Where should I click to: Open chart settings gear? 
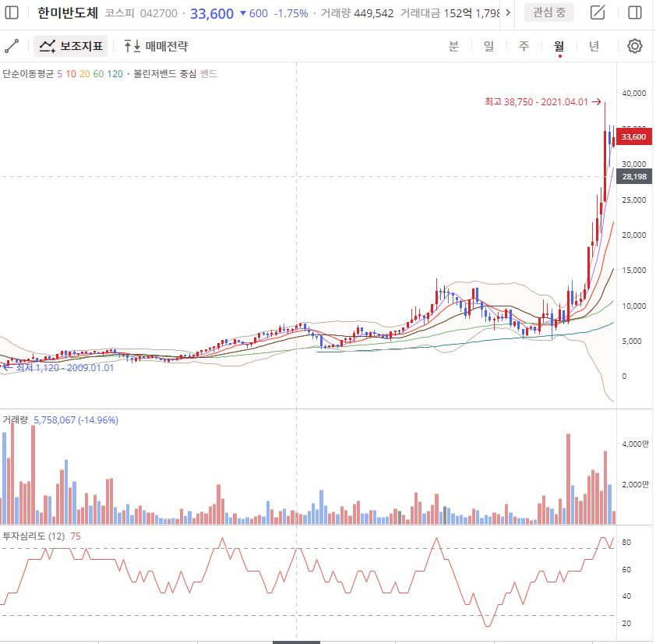click(x=635, y=46)
